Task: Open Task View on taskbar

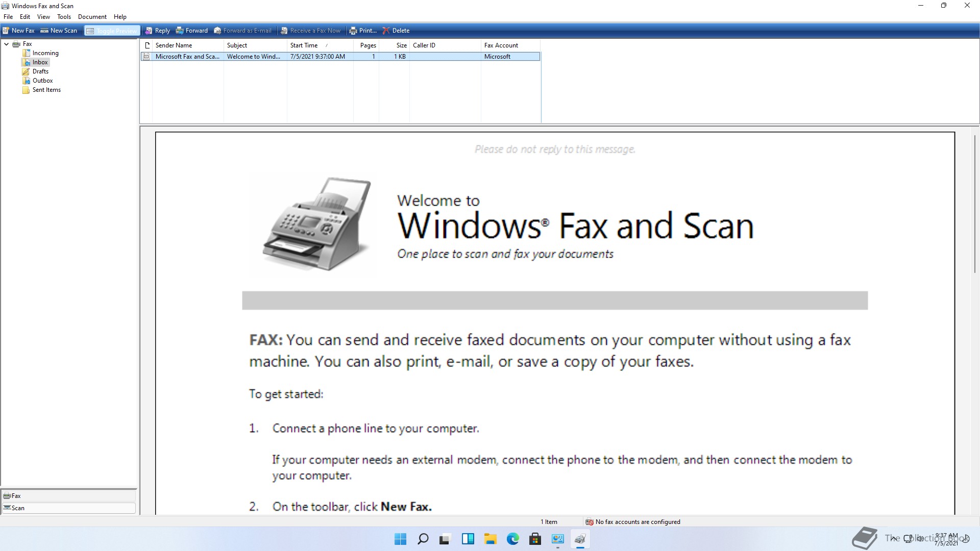Action: click(446, 539)
